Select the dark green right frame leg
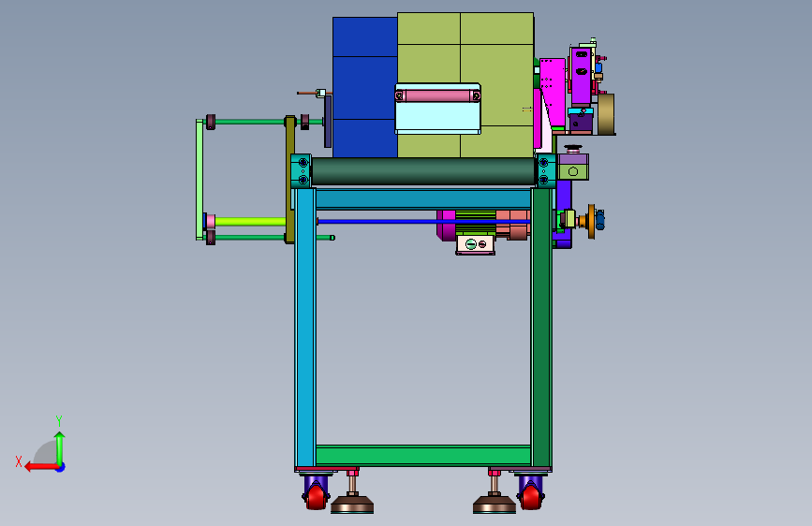This screenshot has height=526, width=812. [541, 328]
